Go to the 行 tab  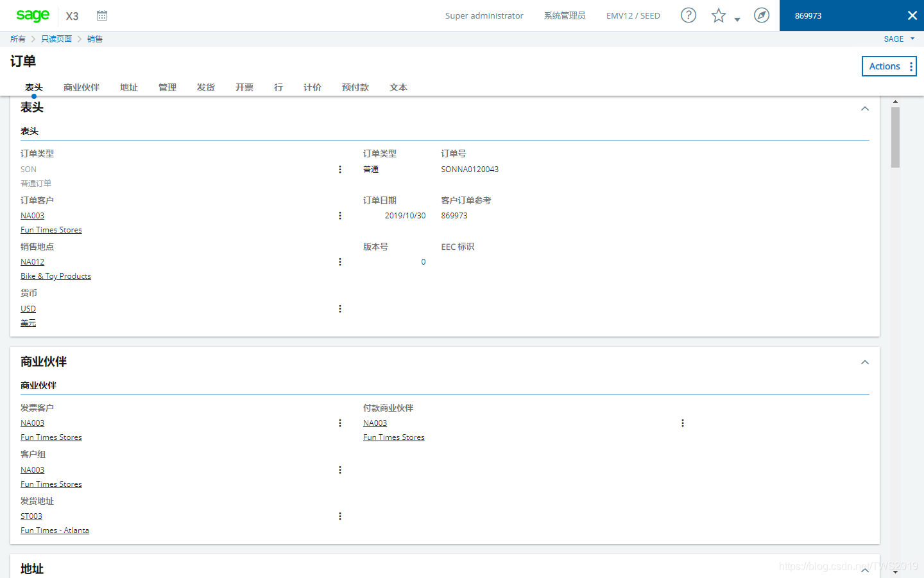(278, 87)
